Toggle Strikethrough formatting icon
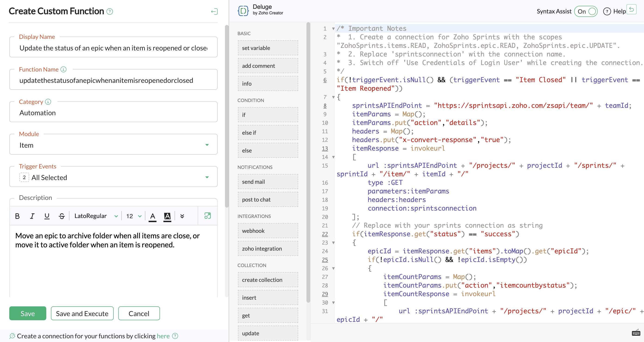644x342 pixels. click(62, 216)
